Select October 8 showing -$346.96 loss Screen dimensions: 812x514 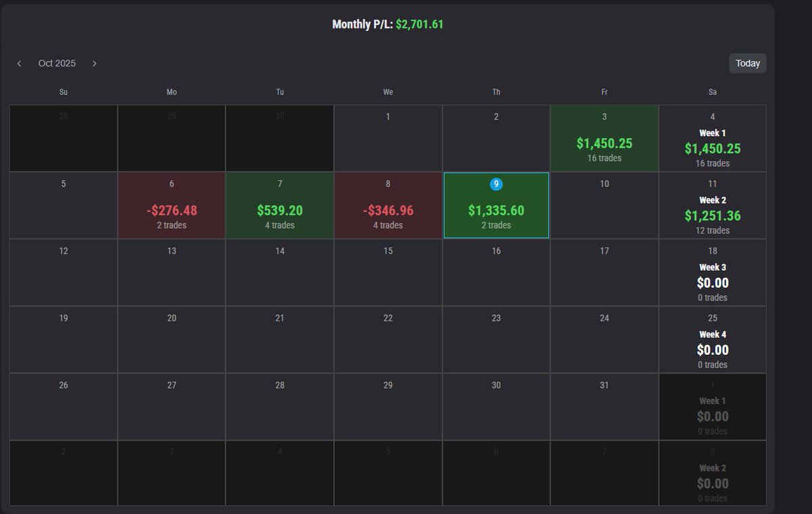[x=388, y=205]
